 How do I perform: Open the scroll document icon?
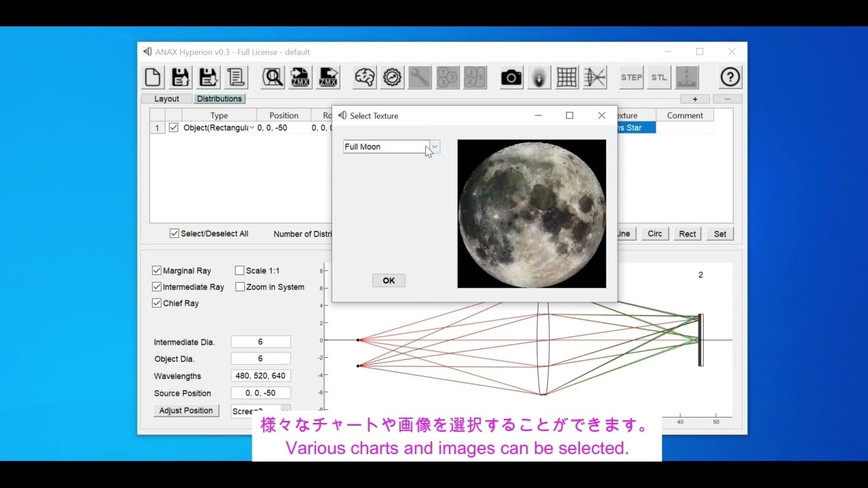click(235, 77)
